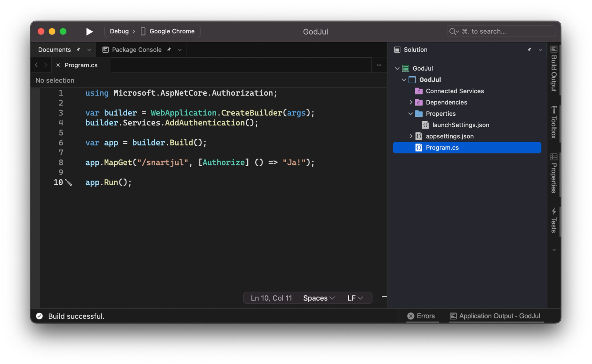Toggle pin on the Package Console pad
This screenshot has height=364, width=592.
click(x=169, y=50)
